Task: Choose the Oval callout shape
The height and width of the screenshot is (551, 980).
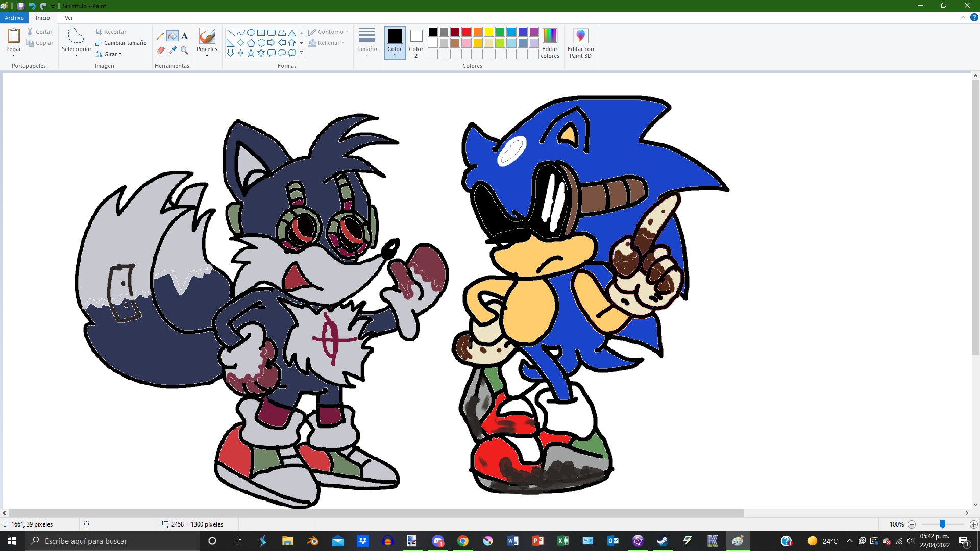Action: [x=281, y=53]
